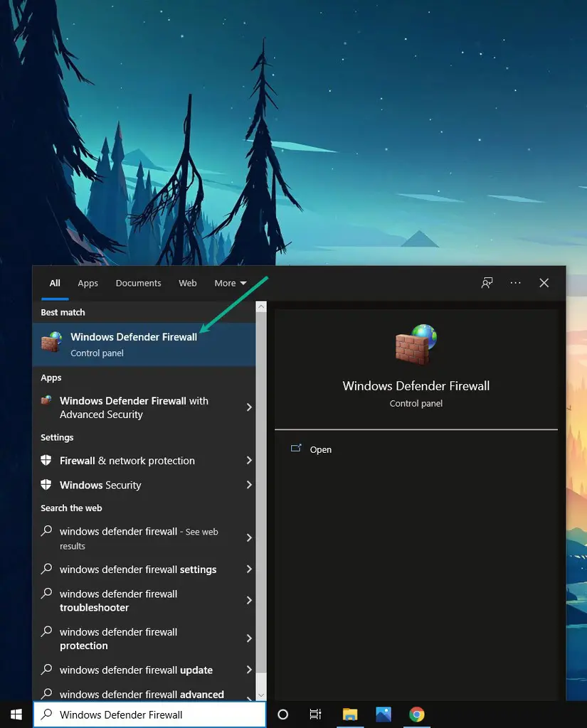Expand firewall settings suggestion chevron
This screenshot has width=587, height=728.
click(x=249, y=569)
